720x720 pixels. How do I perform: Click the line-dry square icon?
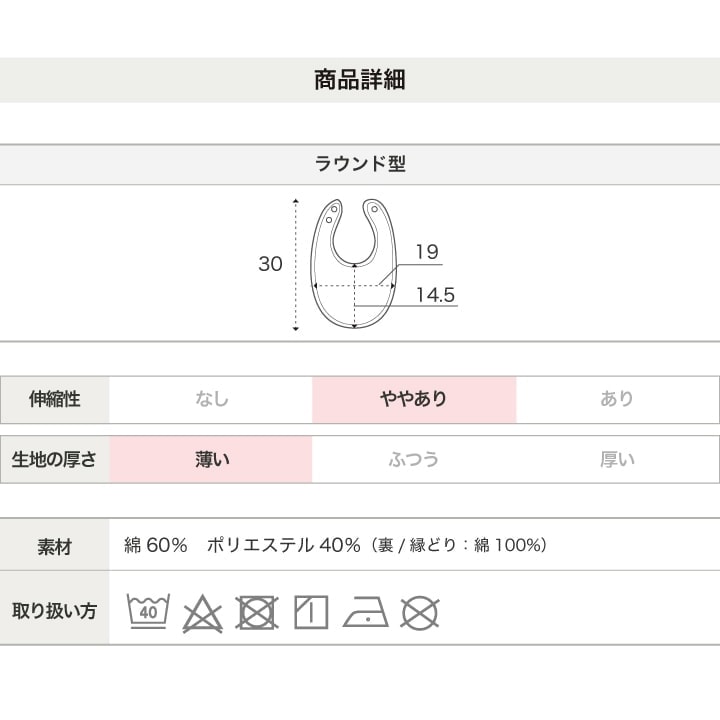pos(311,612)
